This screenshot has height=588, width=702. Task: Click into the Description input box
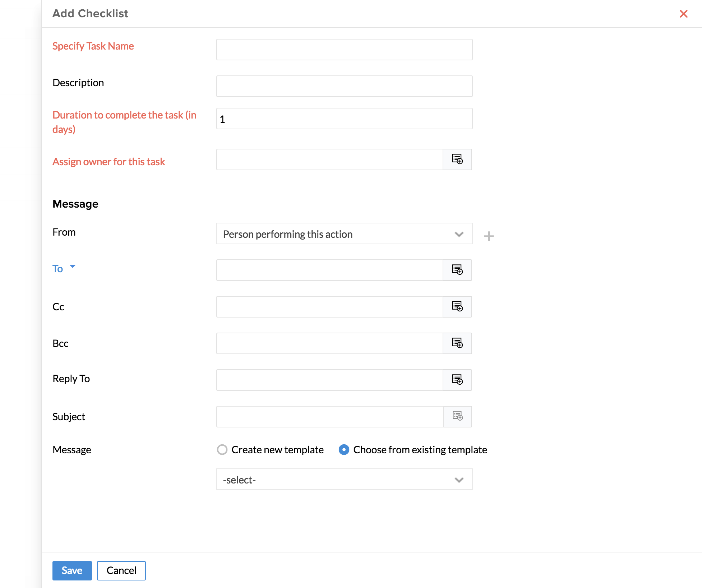tap(344, 86)
